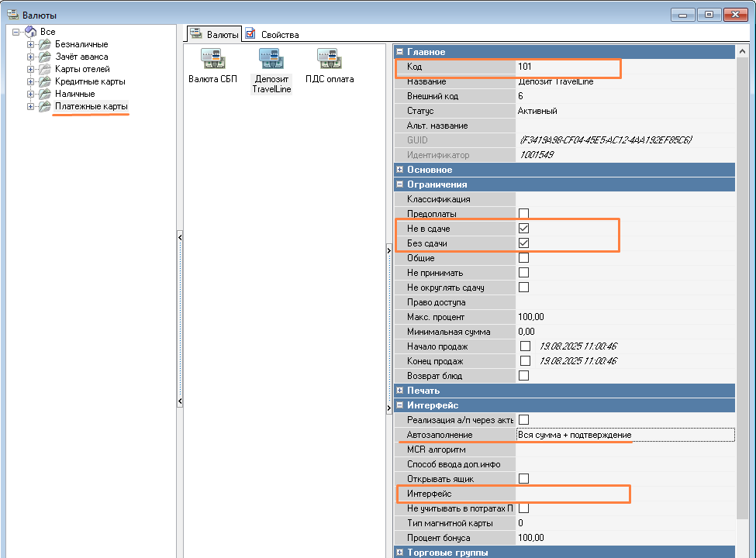
Task: Enable the Предоплаты checkbox
Action: pos(524,214)
